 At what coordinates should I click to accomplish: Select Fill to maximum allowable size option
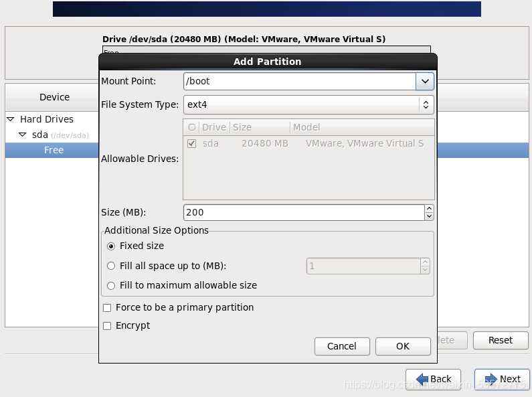pyautogui.click(x=111, y=286)
